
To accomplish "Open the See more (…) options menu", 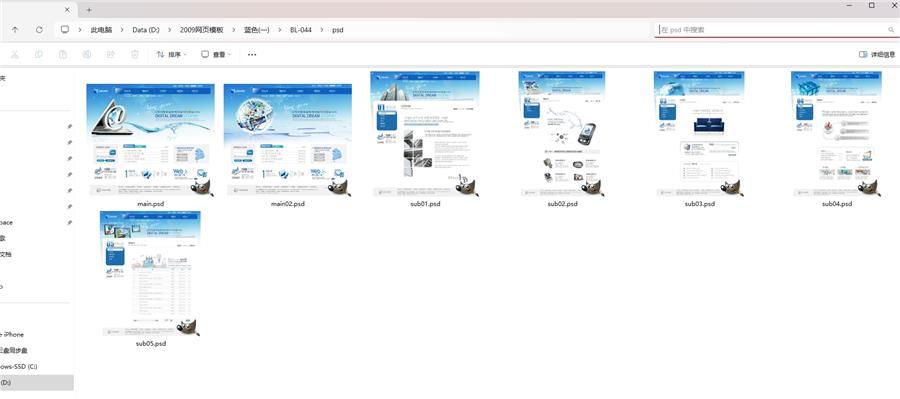I will (x=252, y=55).
